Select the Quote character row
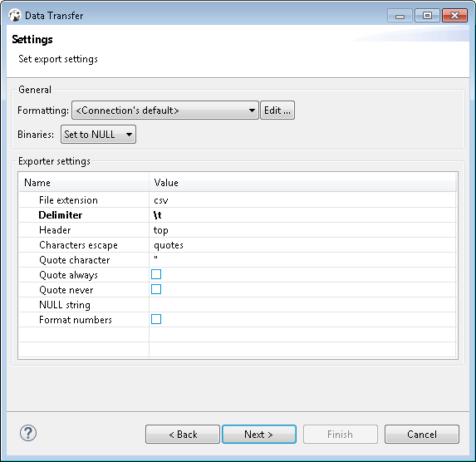The height and width of the screenshot is (462, 476). 238,260
